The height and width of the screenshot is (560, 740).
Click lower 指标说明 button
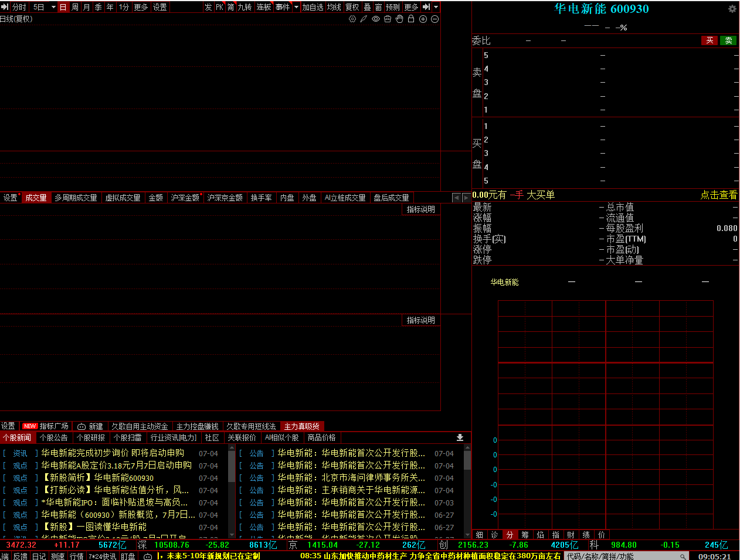[421, 320]
